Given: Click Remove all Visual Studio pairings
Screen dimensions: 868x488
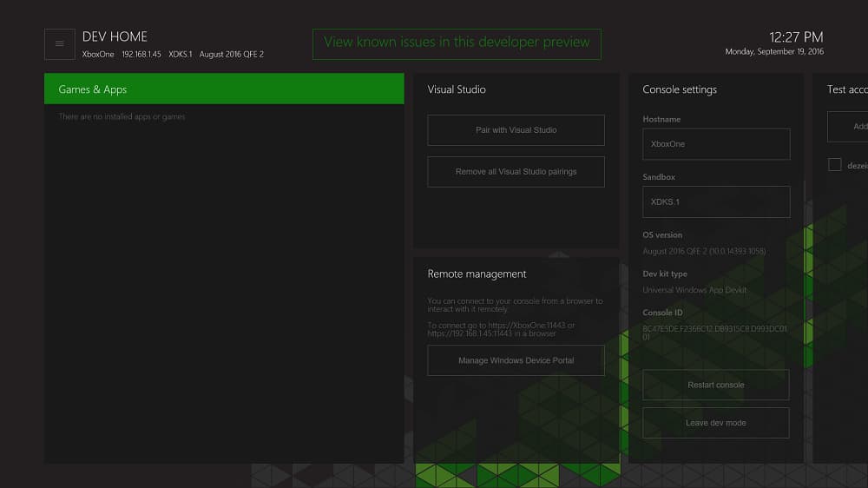Looking at the screenshot, I should point(516,172).
